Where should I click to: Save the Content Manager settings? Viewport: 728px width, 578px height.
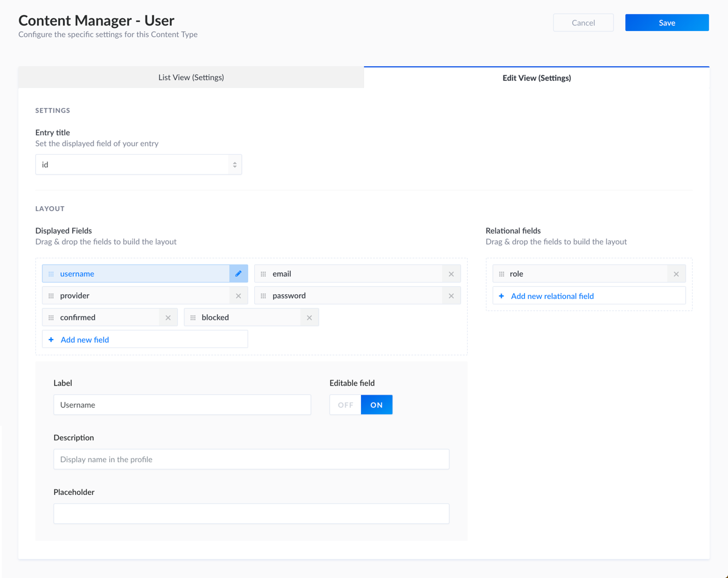click(x=666, y=22)
